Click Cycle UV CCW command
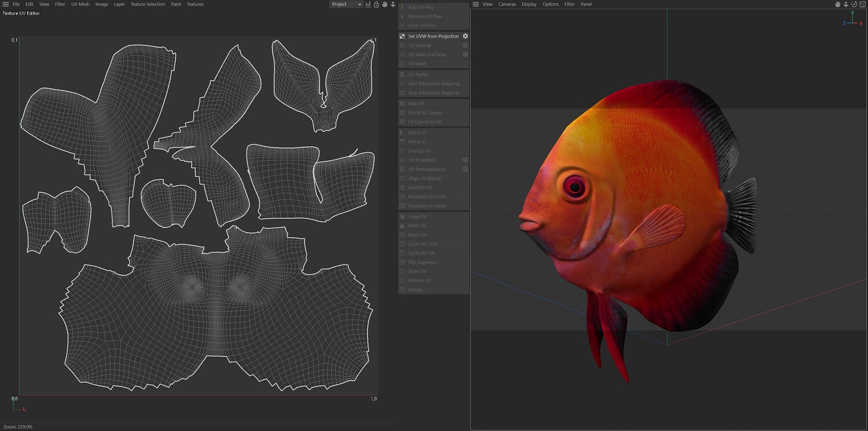 coord(433,244)
